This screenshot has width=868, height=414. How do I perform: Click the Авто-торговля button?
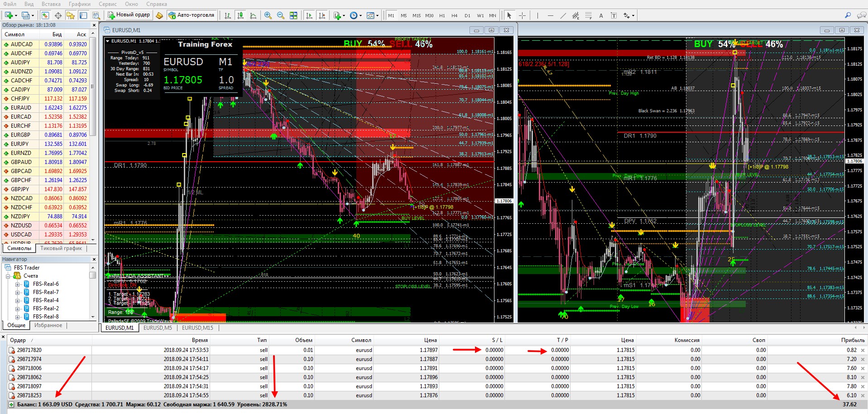[192, 15]
